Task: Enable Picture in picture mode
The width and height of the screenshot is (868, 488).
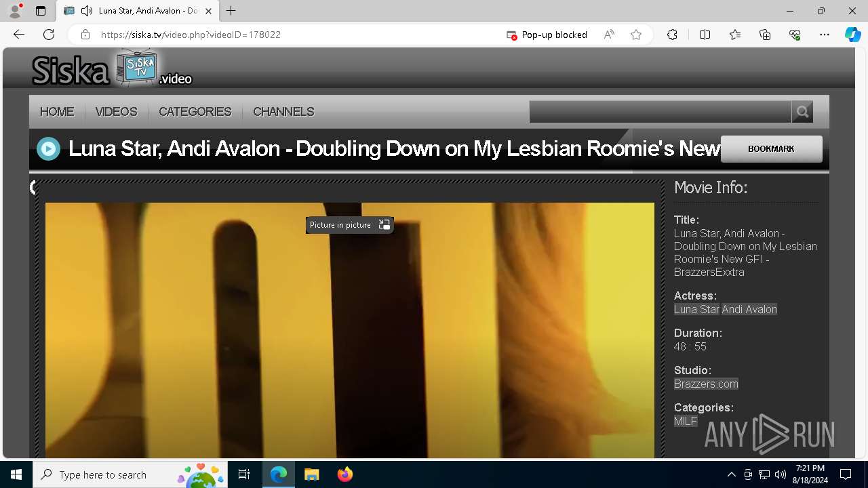Action: pyautogui.click(x=349, y=225)
